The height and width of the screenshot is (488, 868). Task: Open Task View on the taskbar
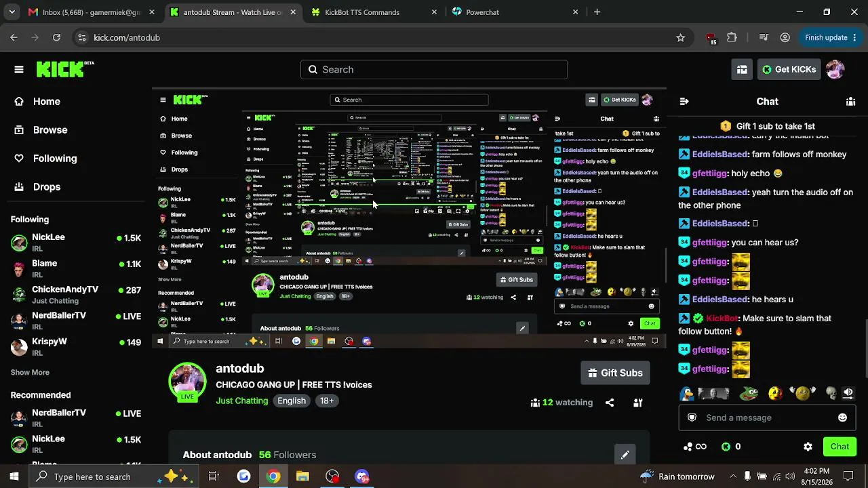(214, 476)
